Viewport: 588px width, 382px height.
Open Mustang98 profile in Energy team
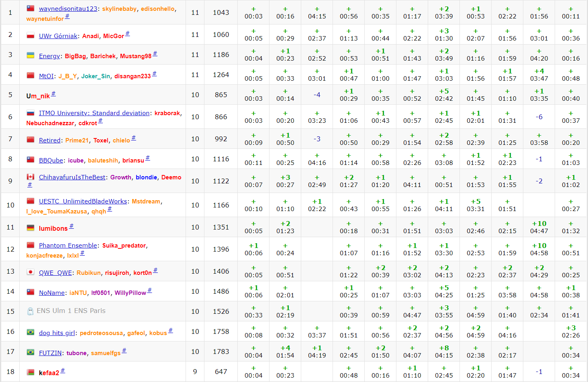click(x=136, y=56)
